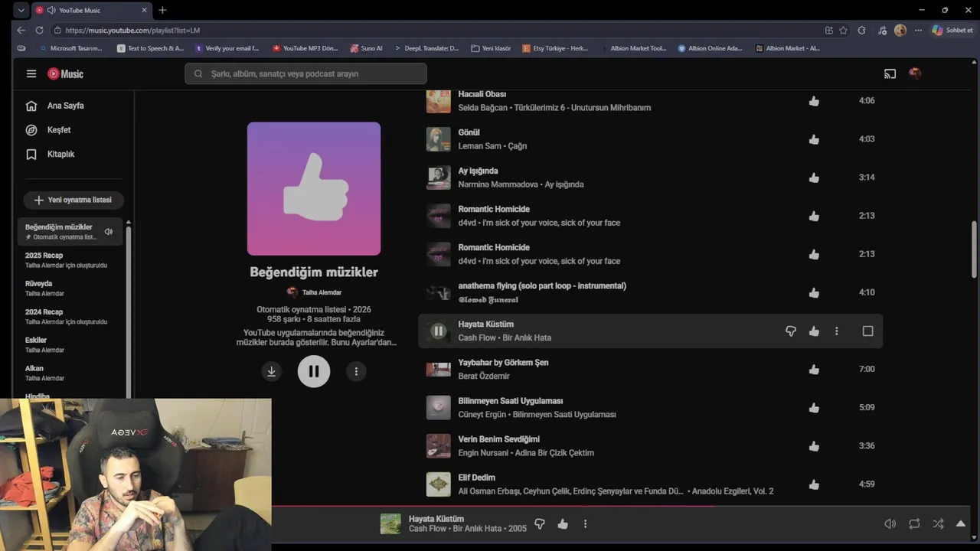The height and width of the screenshot is (551, 980).
Task: Toggle like on Bilinmeyen Saati Uygulaması
Action: (x=814, y=407)
